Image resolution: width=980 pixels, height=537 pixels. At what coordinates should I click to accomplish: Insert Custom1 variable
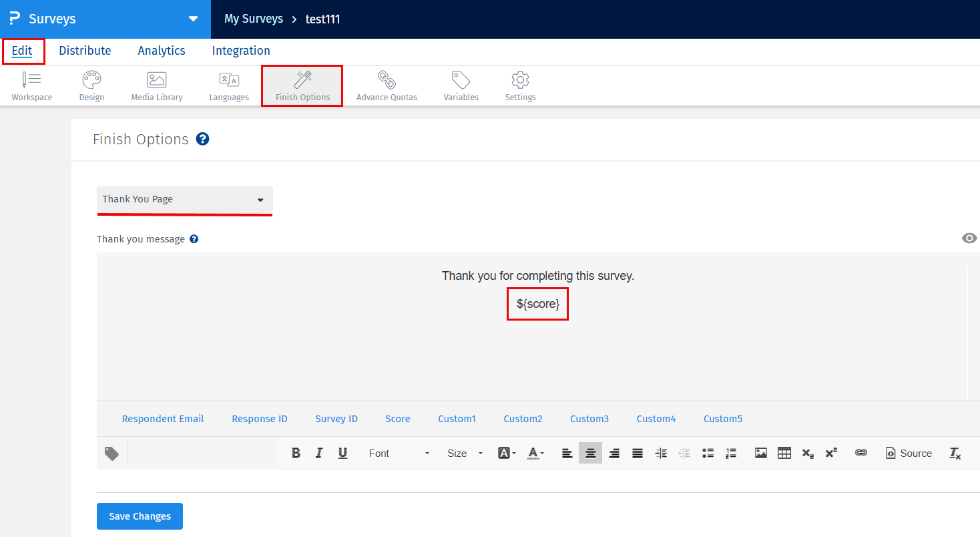[457, 419]
